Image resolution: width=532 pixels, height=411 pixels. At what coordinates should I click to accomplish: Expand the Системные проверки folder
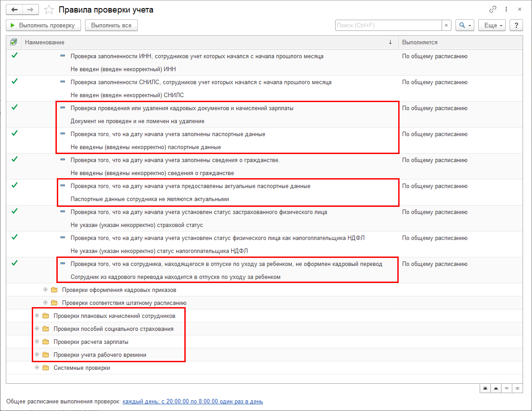click(x=37, y=368)
